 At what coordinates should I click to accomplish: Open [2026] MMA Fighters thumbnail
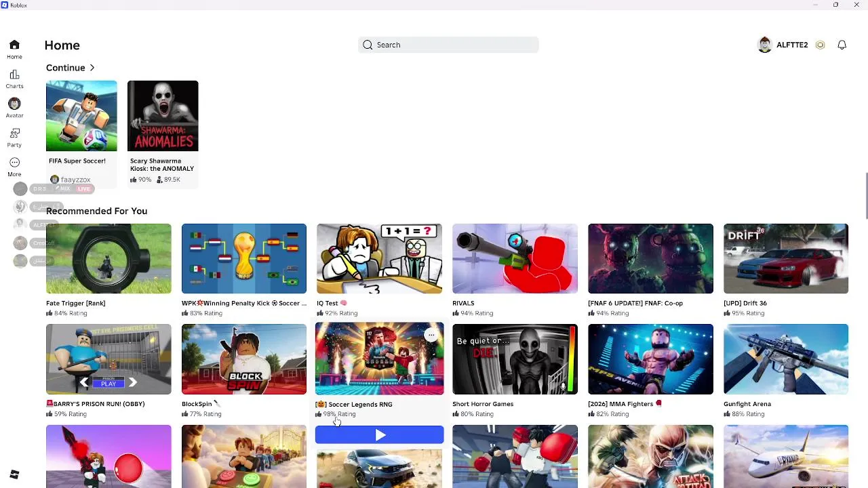click(x=651, y=359)
